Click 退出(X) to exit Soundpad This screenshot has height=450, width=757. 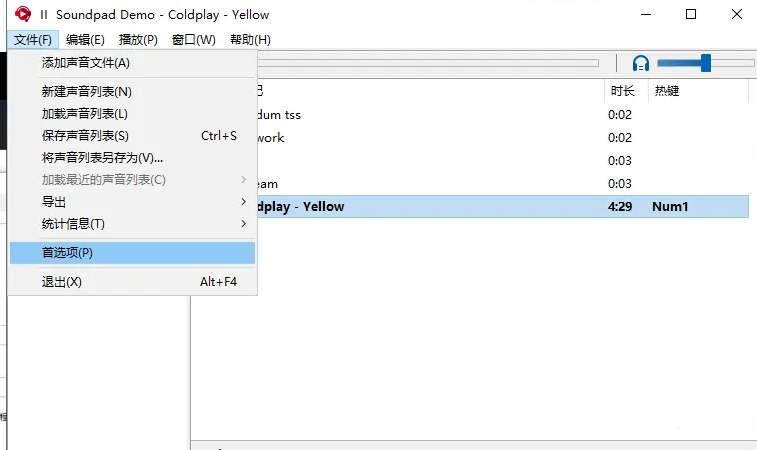tap(62, 282)
